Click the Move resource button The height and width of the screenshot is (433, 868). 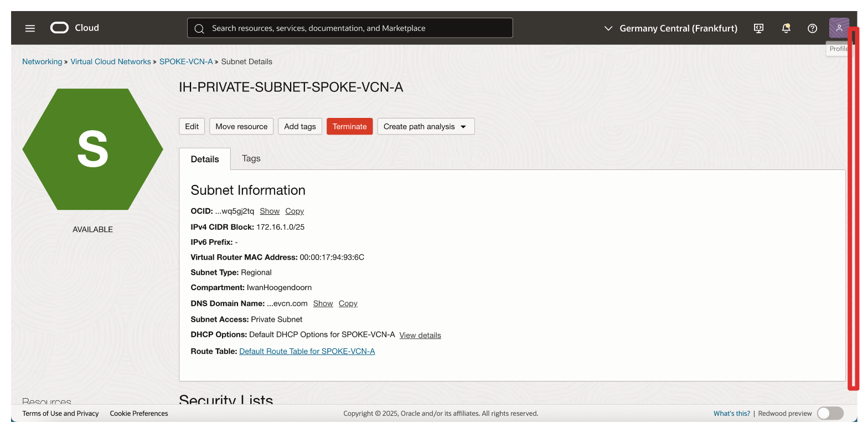click(241, 126)
